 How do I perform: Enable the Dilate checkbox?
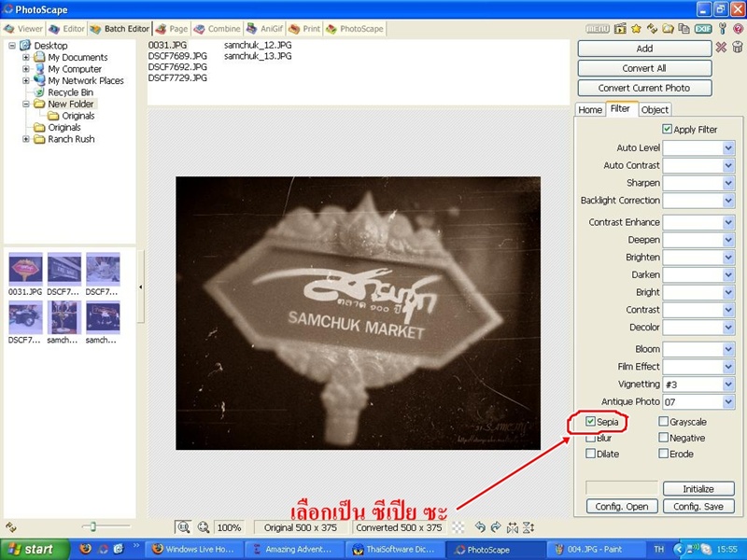(590, 454)
